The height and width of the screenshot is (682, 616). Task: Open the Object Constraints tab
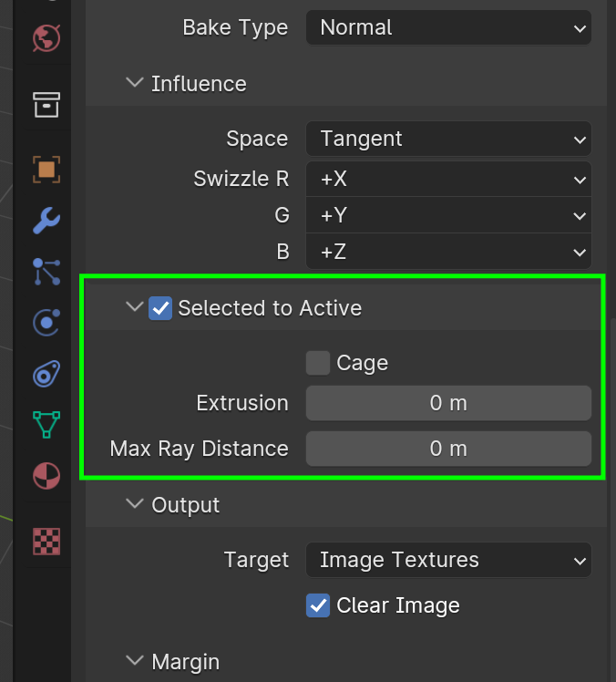tap(46, 373)
